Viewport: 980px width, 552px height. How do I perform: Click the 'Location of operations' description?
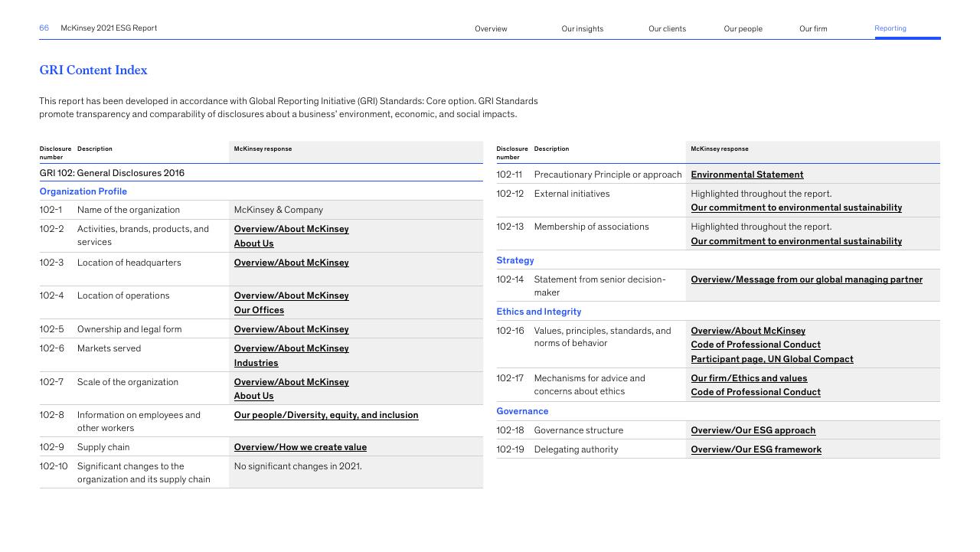click(123, 296)
